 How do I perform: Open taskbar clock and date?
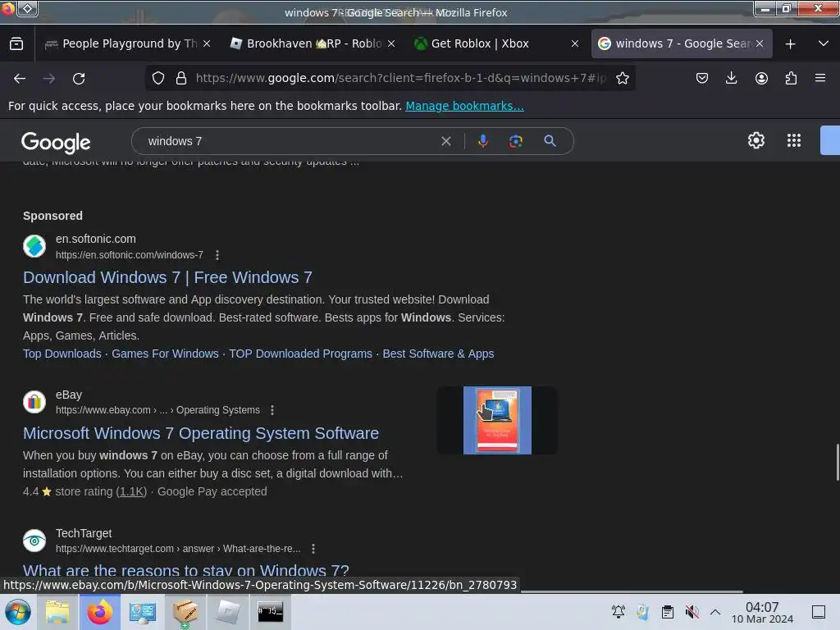[762, 612]
